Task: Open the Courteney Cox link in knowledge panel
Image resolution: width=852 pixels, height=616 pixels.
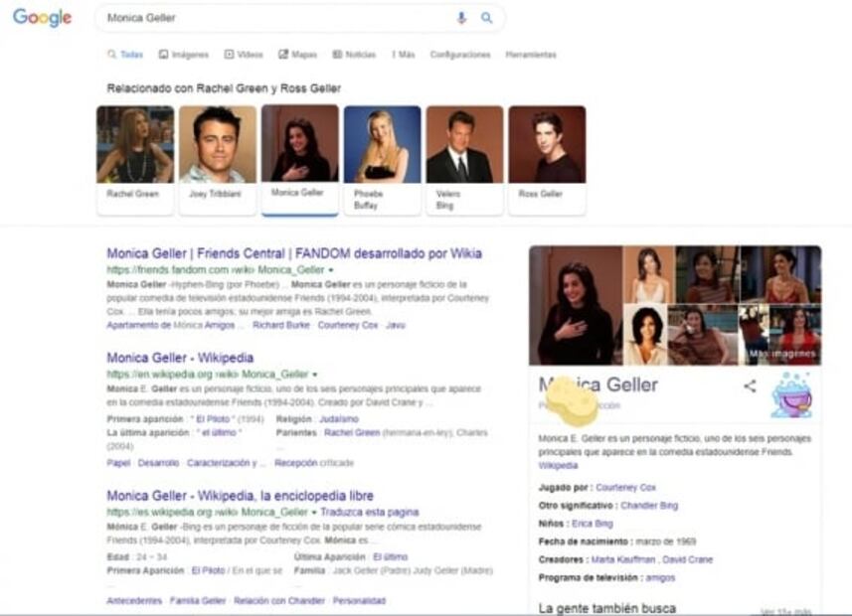Action: click(x=626, y=488)
